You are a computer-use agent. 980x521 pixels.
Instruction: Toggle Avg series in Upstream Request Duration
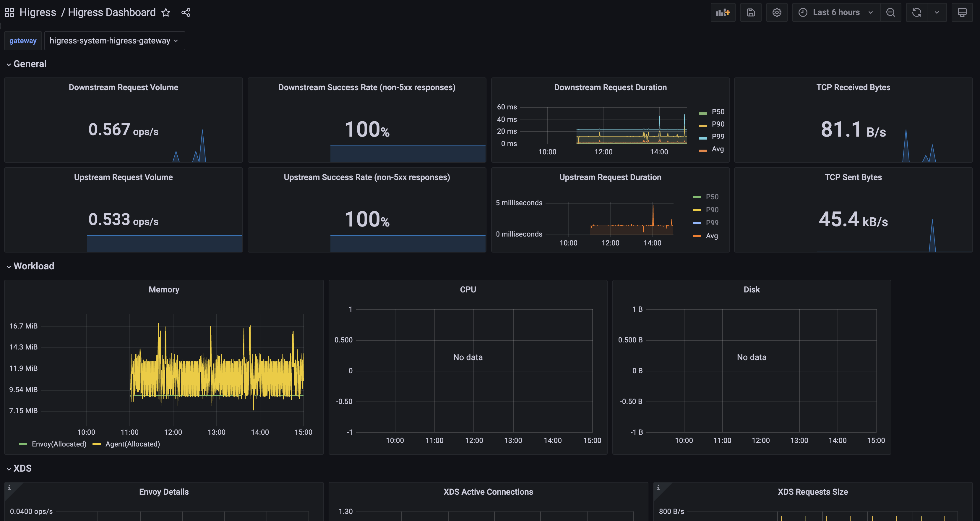pos(711,236)
